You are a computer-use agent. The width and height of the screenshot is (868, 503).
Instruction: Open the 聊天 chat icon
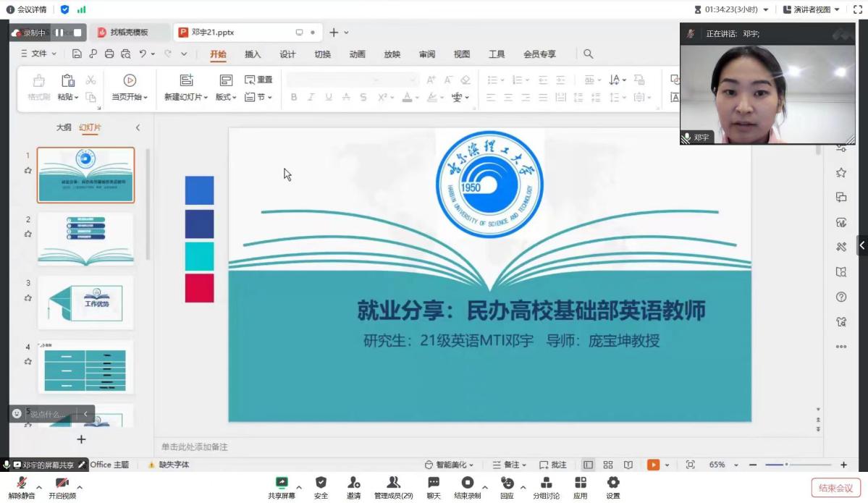(x=433, y=483)
